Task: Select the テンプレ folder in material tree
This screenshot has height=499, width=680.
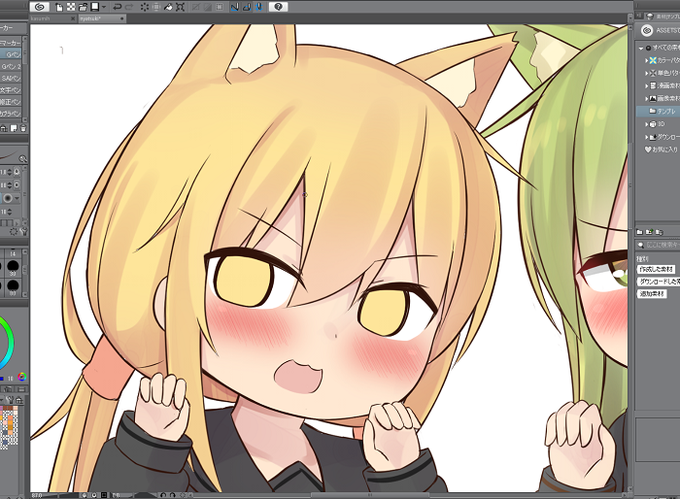Action: pyautogui.click(x=658, y=111)
